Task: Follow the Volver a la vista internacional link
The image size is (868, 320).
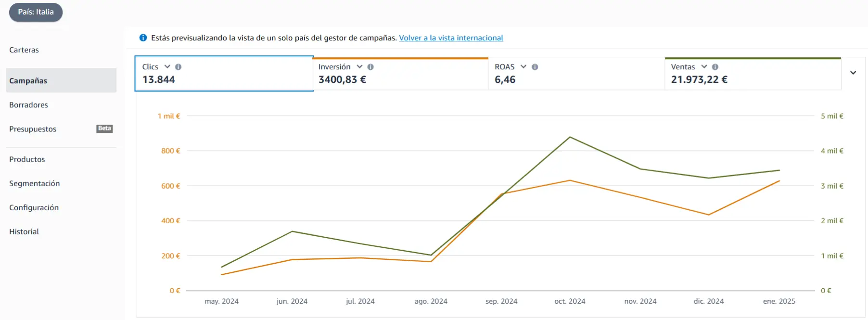Action: 451,38
